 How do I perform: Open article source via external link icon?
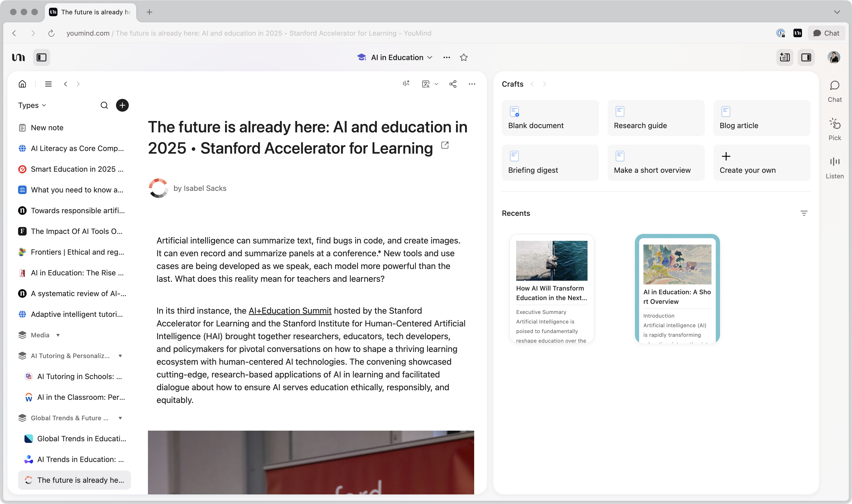pos(445,145)
